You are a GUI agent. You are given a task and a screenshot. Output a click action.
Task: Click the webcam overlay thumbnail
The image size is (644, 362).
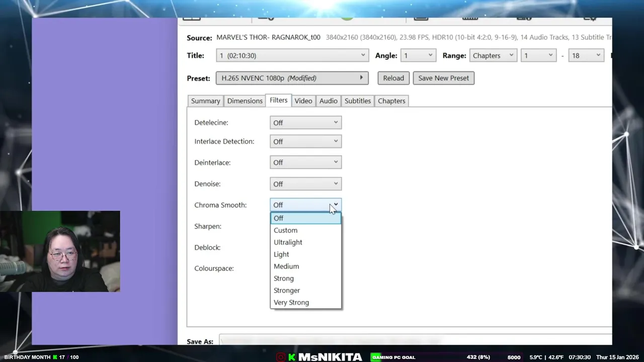tap(60, 251)
